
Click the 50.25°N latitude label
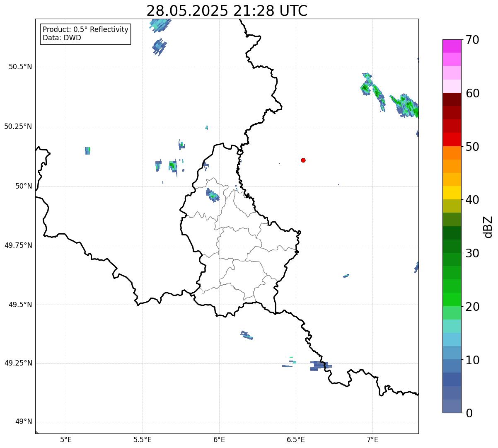(18, 126)
